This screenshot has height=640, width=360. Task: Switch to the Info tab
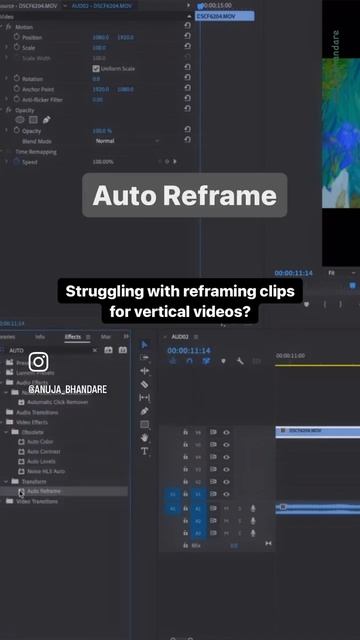pos(40,337)
